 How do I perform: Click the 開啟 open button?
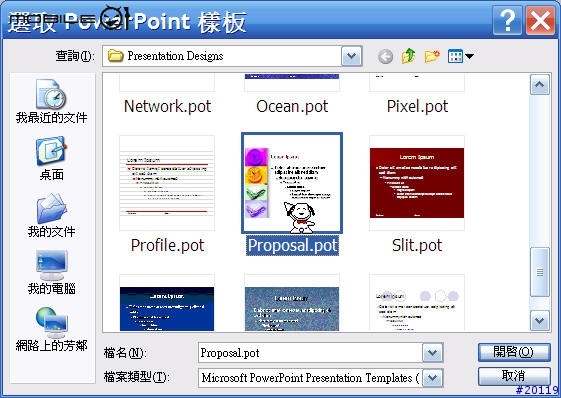click(514, 352)
